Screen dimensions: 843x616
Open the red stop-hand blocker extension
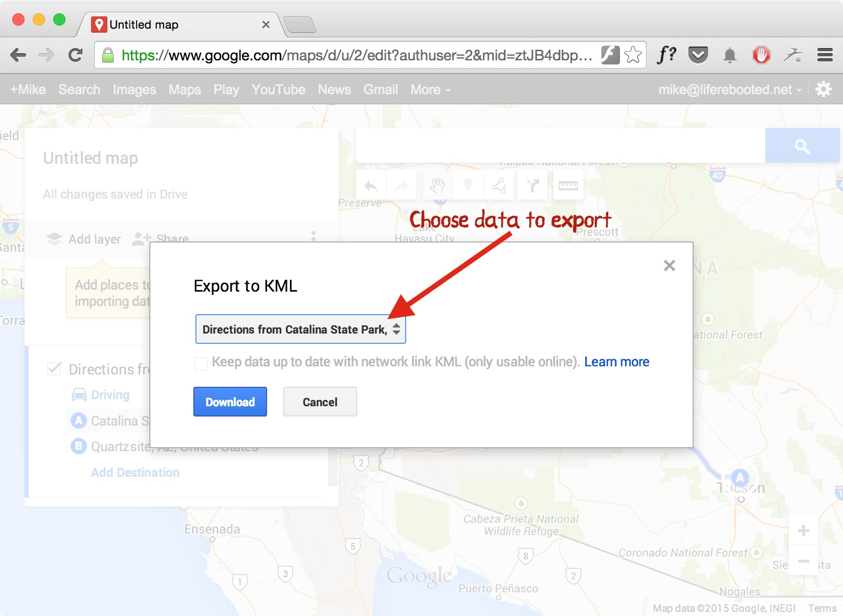tap(761, 55)
